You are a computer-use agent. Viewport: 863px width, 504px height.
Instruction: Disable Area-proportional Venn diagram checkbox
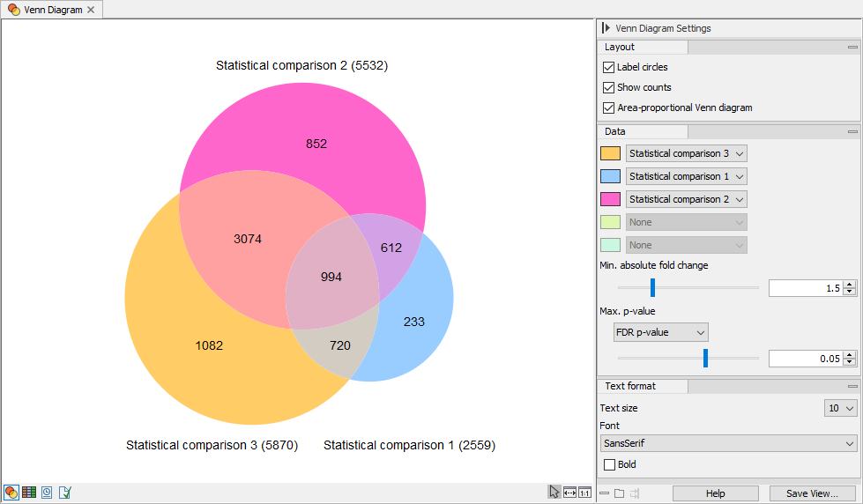608,107
